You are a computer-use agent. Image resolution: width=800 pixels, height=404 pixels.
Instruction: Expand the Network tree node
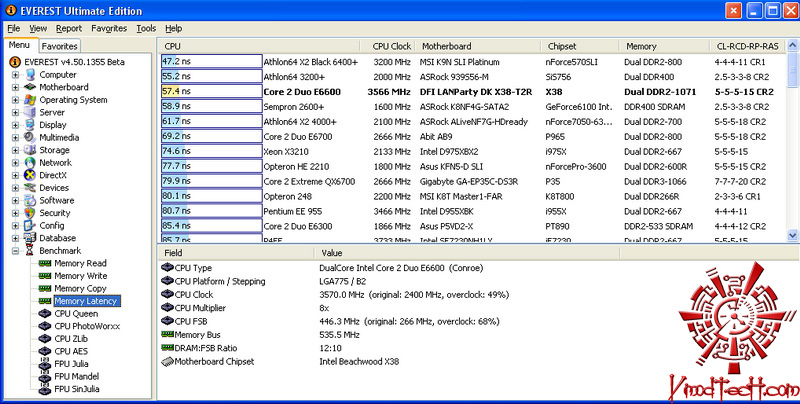click(15, 163)
